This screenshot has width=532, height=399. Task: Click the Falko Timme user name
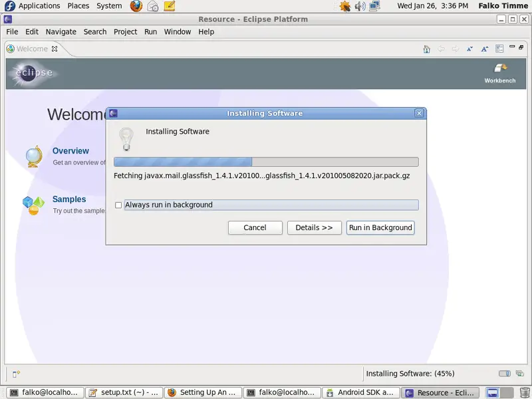(x=503, y=6)
